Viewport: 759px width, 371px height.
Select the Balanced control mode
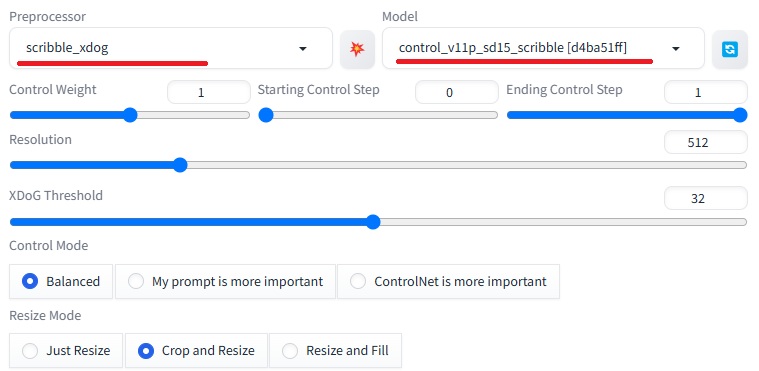(x=61, y=281)
